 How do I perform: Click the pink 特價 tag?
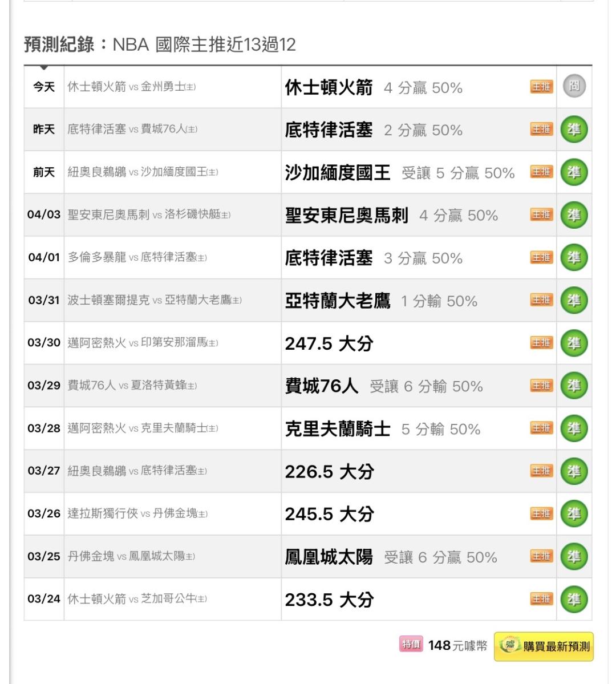click(411, 645)
